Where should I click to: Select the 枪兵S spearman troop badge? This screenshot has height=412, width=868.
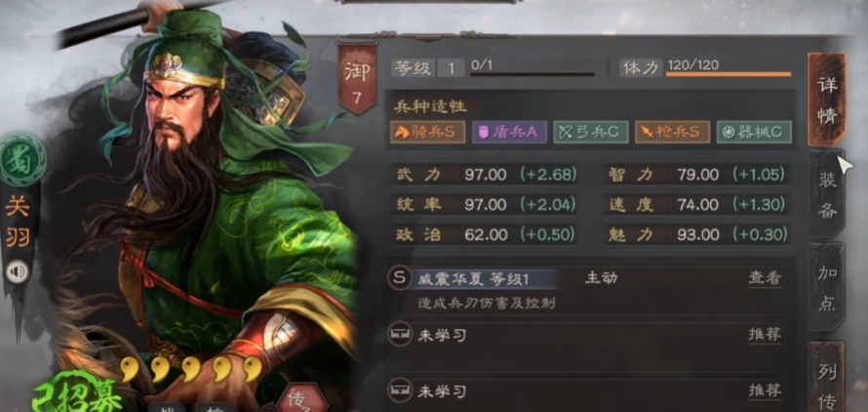pos(672,132)
